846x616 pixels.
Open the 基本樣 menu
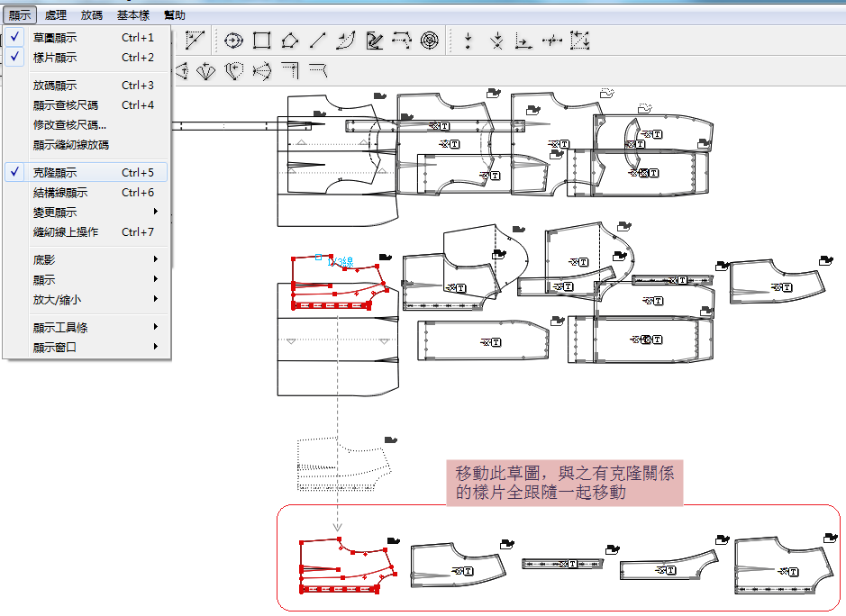(x=132, y=15)
